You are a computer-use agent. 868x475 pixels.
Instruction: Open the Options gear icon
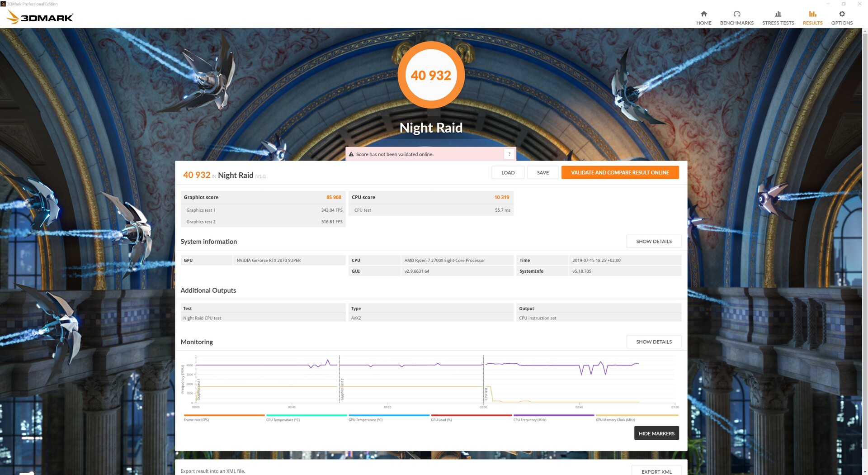842,14
